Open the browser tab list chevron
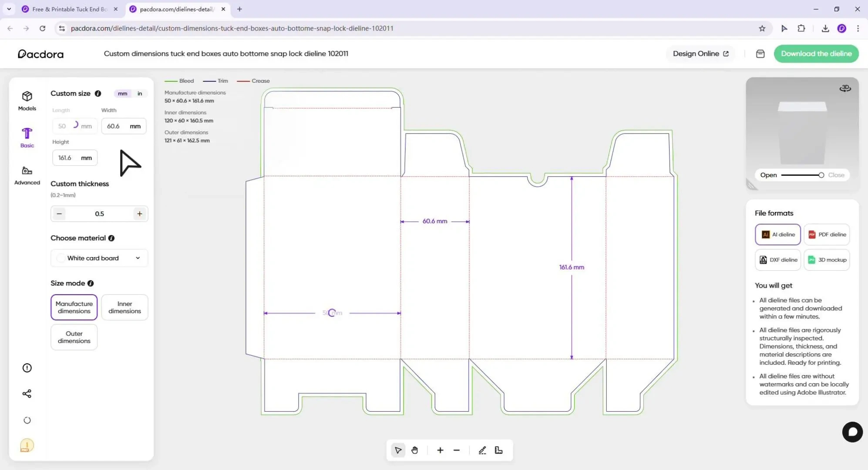The height and width of the screenshot is (470, 868). pyautogui.click(x=9, y=9)
